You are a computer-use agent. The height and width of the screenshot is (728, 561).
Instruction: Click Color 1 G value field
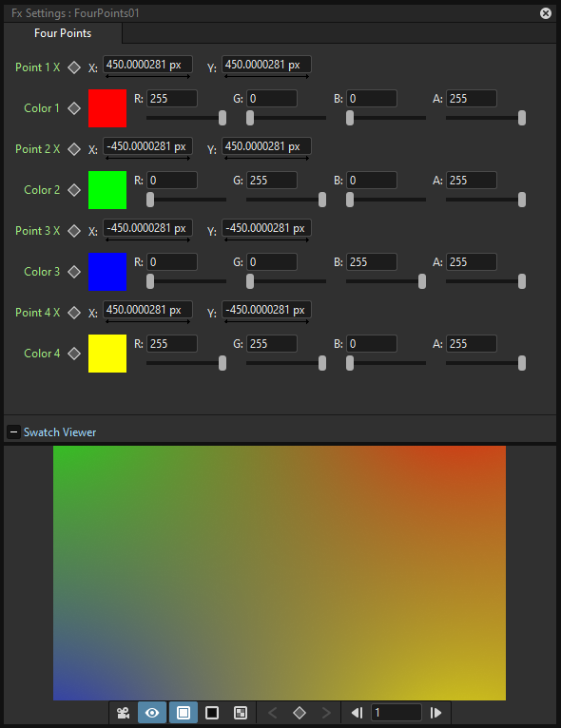coord(272,99)
